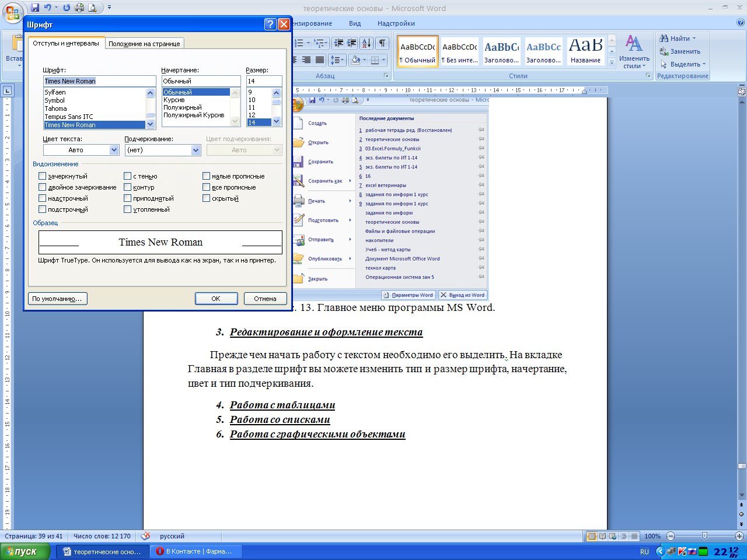747x560 pixels.
Task: Open the Цвет текста dropdown
Action: coord(114,150)
